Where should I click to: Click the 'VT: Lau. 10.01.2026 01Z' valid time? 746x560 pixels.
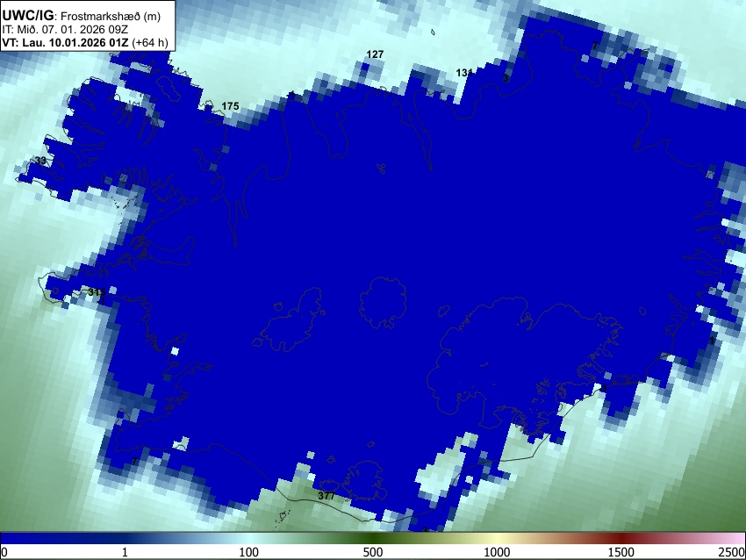point(65,42)
